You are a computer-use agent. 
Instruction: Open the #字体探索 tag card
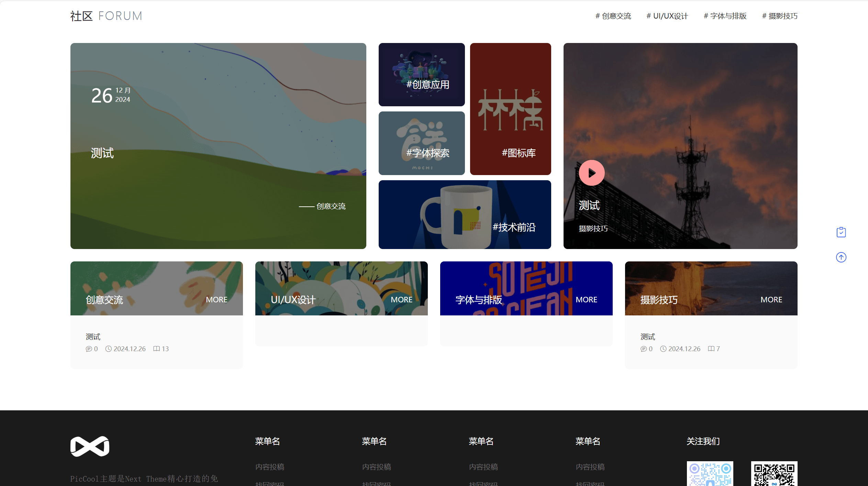coord(421,143)
